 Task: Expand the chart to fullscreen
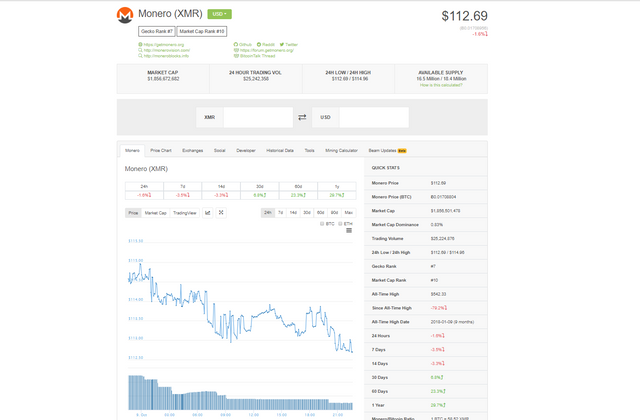click(221, 213)
